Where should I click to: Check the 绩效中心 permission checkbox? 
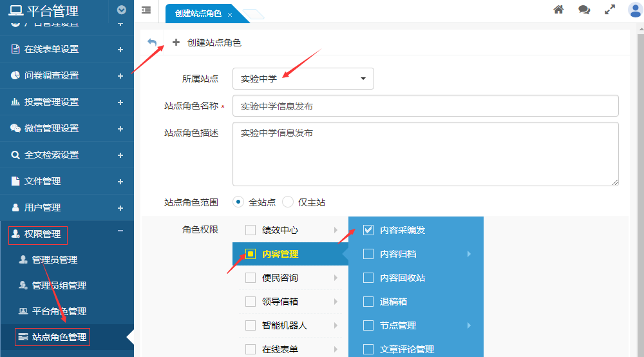251,230
